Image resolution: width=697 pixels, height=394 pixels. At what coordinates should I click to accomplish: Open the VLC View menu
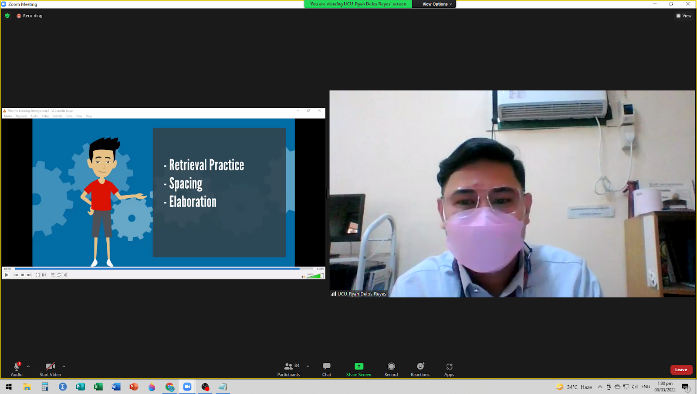click(x=79, y=116)
